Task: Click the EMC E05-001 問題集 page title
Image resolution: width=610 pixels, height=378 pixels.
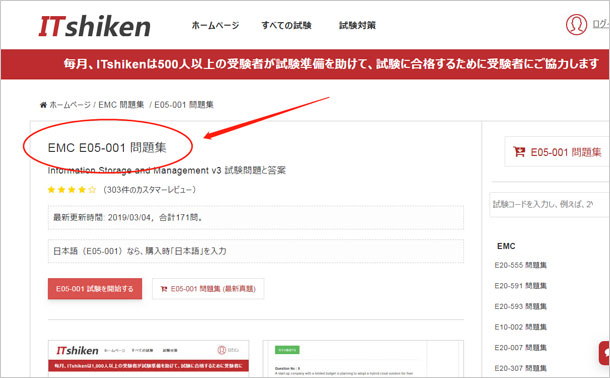Action: [x=107, y=148]
